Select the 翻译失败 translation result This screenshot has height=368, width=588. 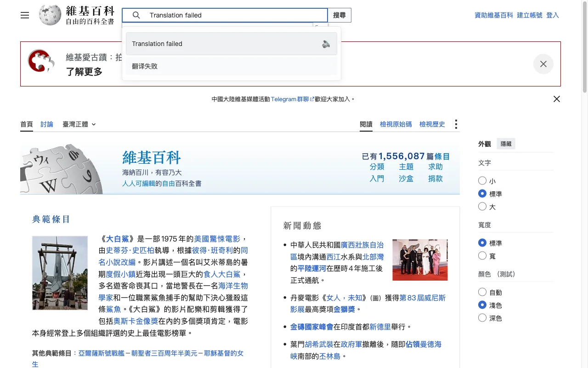pos(232,66)
